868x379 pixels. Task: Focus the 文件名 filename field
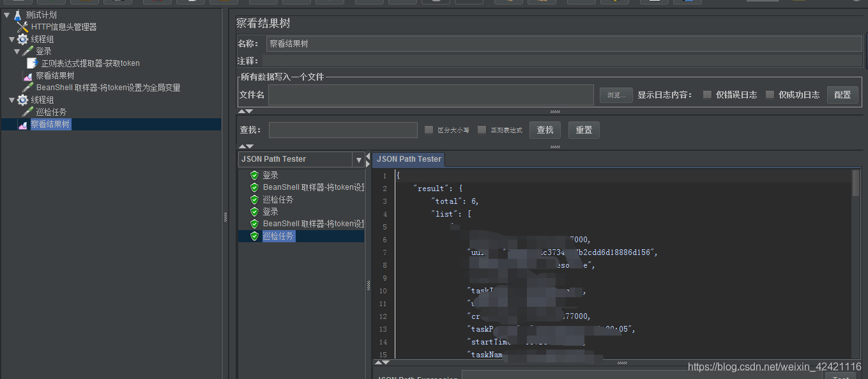(x=431, y=95)
